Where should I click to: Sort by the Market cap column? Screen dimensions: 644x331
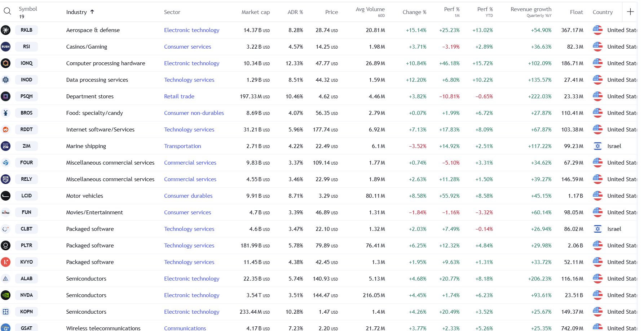255,12
